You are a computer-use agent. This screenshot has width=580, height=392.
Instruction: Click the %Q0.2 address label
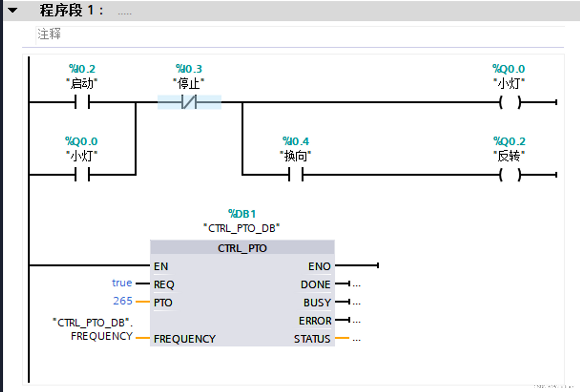[509, 141]
